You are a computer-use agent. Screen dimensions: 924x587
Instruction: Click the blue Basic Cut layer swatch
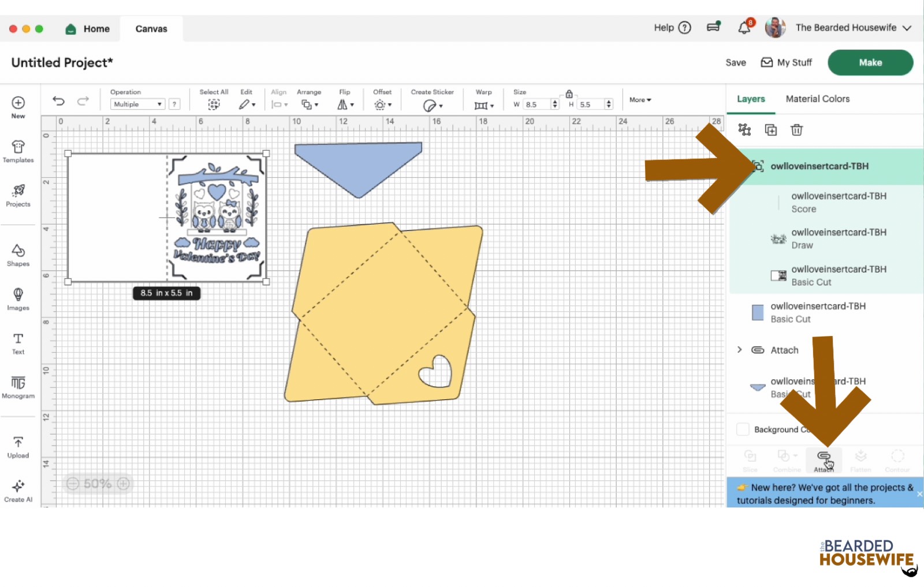click(758, 312)
